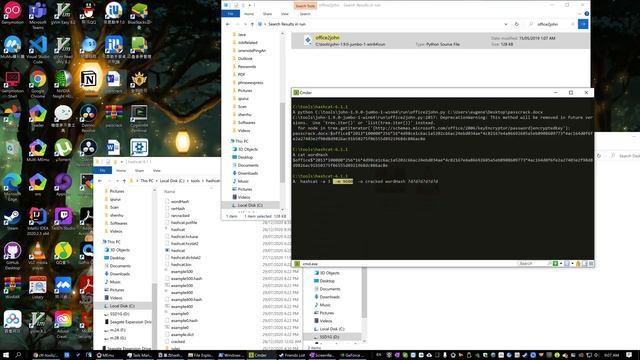Click Refresh in the search results window

[517, 24]
